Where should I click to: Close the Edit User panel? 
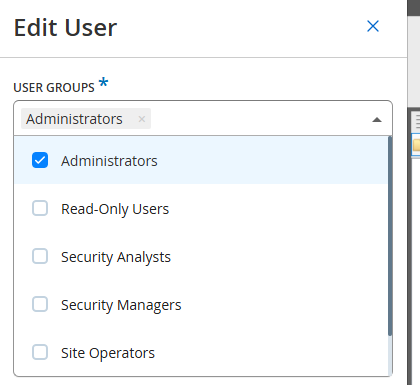point(373,26)
